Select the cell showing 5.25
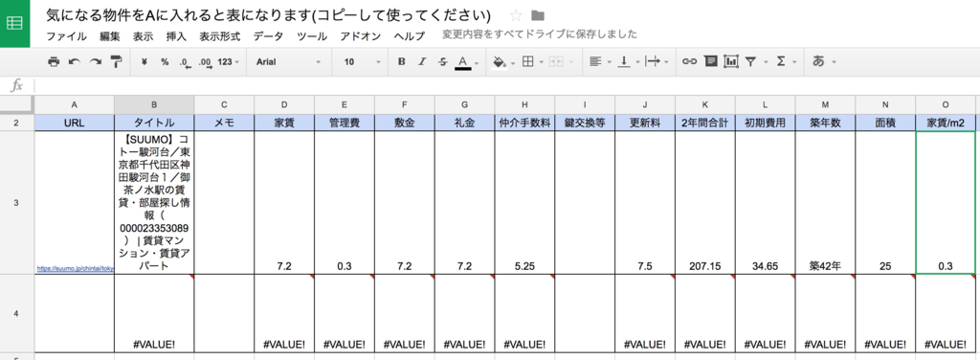This screenshot has height=360, width=980. (x=524, y=203)
